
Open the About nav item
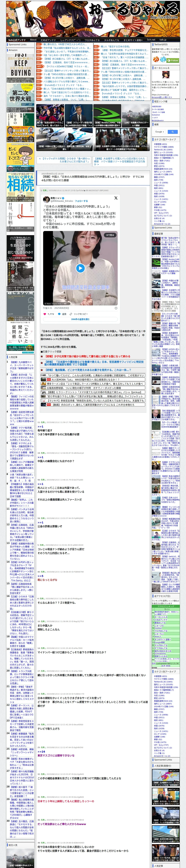[x=33, y=40]
